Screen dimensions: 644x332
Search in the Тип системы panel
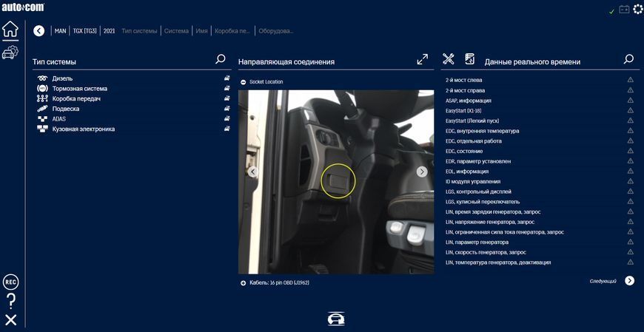pyautogui.click(x=220, y=59)
